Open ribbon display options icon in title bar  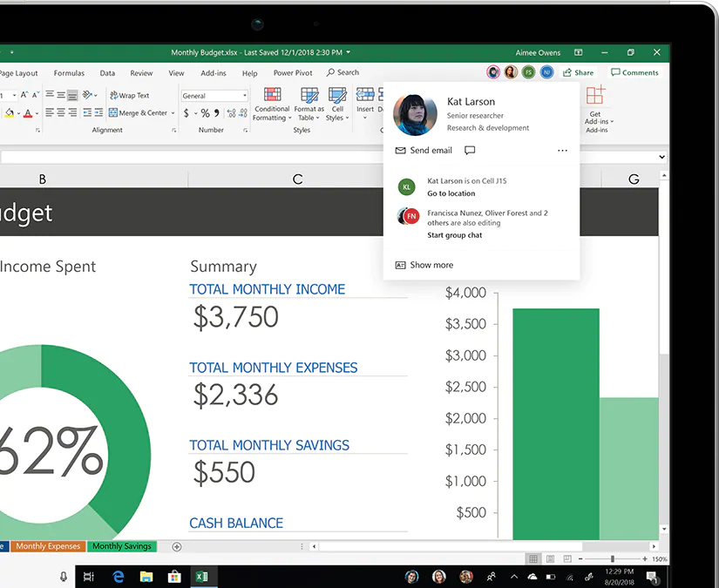[x=578, y=52]
